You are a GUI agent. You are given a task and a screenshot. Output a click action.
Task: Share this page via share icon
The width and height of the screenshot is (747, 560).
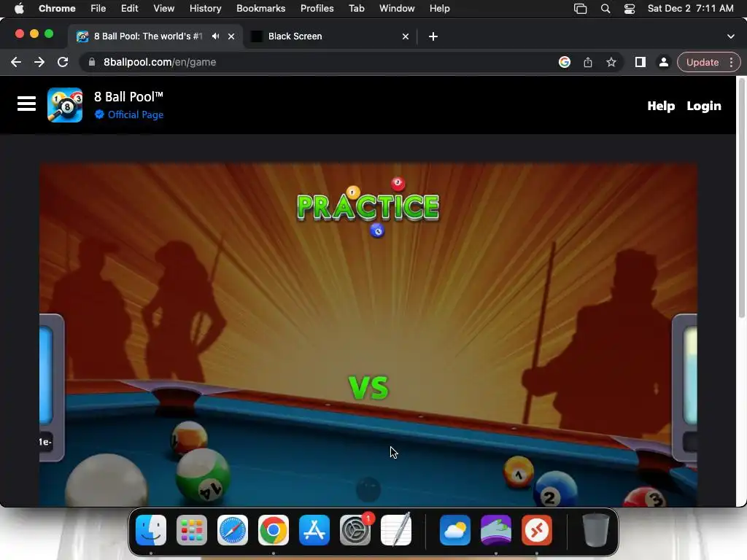[588, 62]
